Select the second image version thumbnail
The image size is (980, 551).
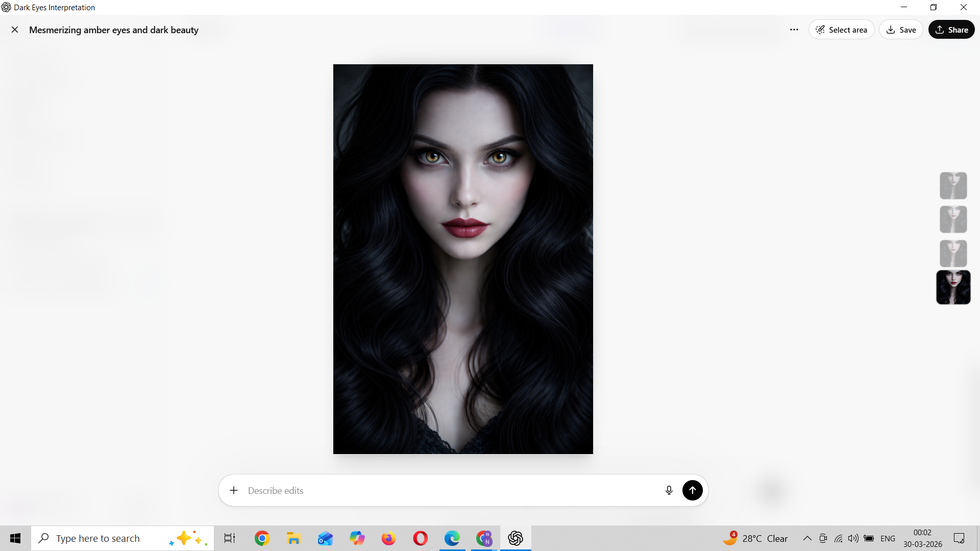pyautogui.click(x=953, y=219)
